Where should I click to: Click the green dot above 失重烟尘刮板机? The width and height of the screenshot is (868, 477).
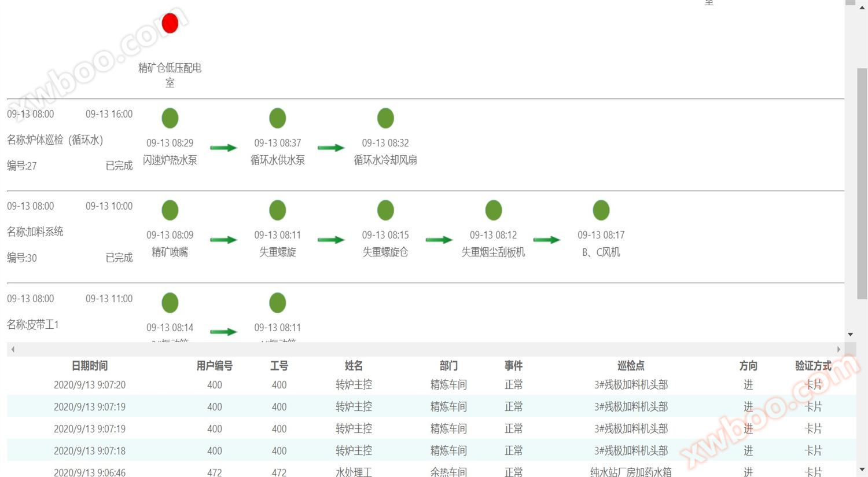493,210
